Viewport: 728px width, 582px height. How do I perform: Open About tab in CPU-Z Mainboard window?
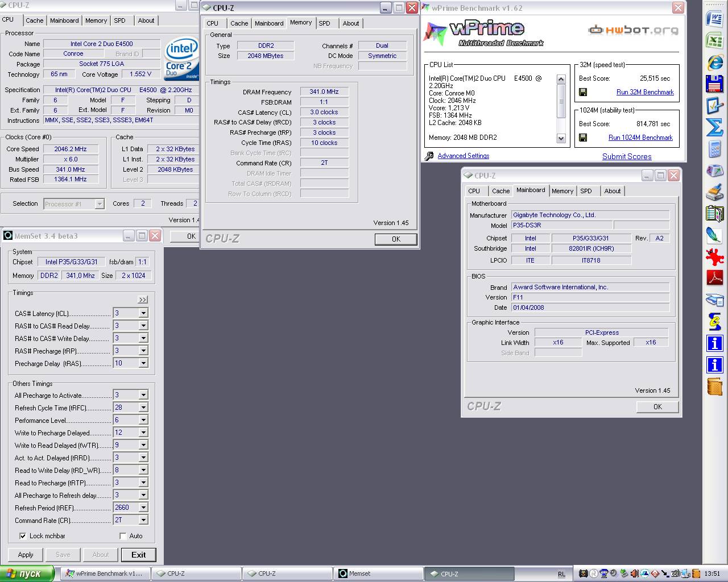[613, 191]
